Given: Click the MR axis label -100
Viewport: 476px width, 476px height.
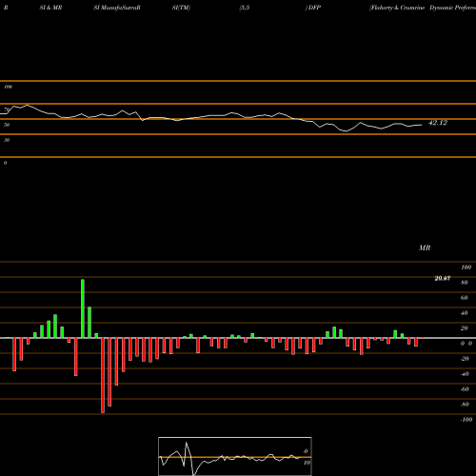Looking at the screenshot, I should 466,420.
